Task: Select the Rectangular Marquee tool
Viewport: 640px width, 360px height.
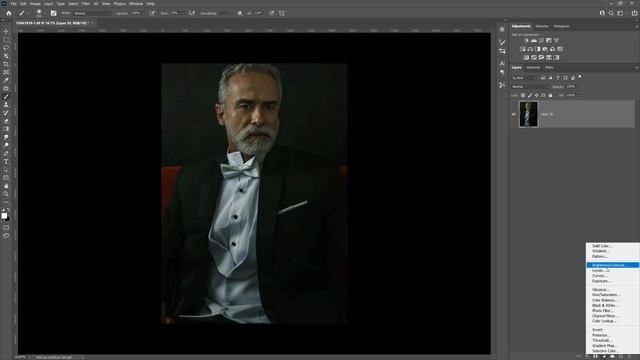Action: (6, 40)
